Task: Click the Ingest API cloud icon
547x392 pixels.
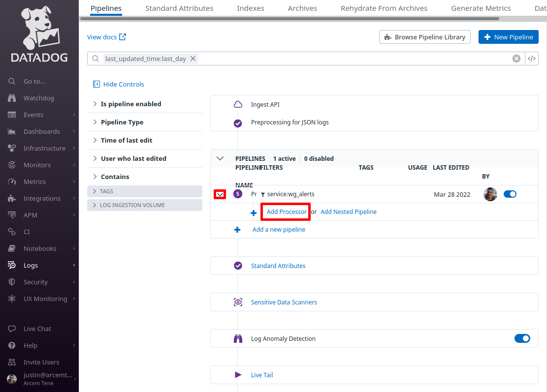Action: [238, 104]
